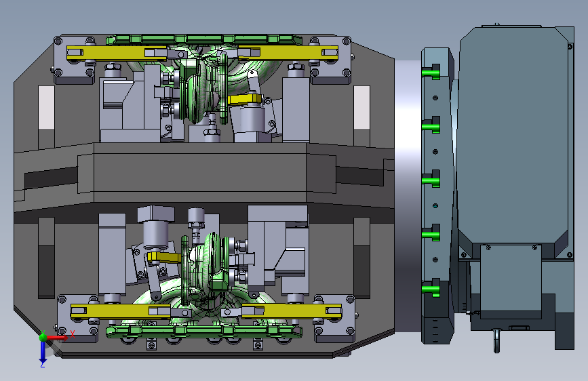588x381 pixels.
Task: Select the silver cylindrical shaft coupling
Action: point(408,196)
